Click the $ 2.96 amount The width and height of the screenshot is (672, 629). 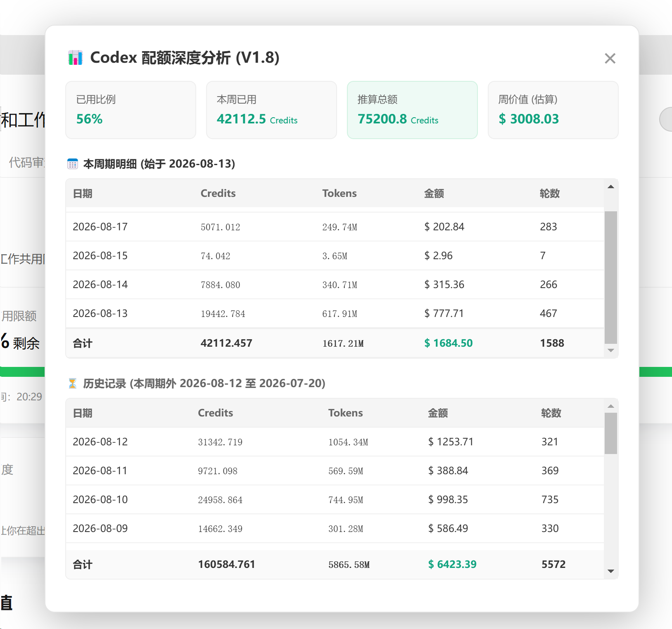[x=439, y=255]
